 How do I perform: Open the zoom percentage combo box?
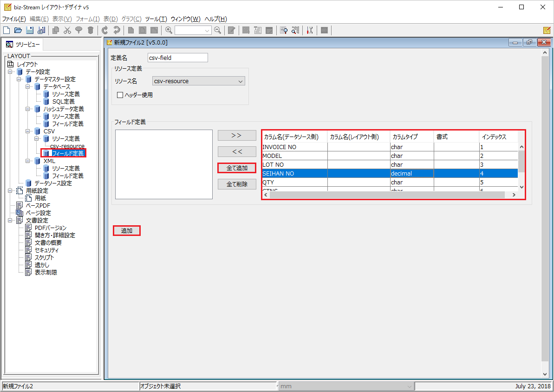point(193,30)
